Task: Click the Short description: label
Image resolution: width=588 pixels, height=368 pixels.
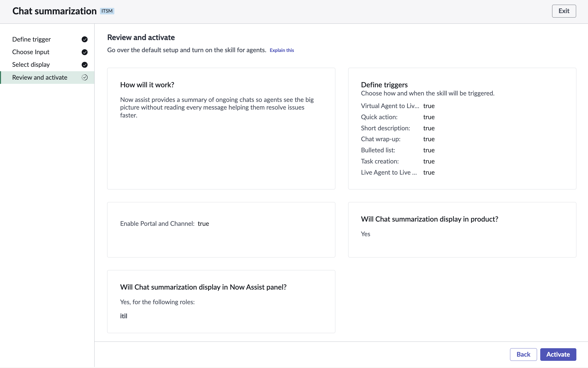Action: pos(386,128)
